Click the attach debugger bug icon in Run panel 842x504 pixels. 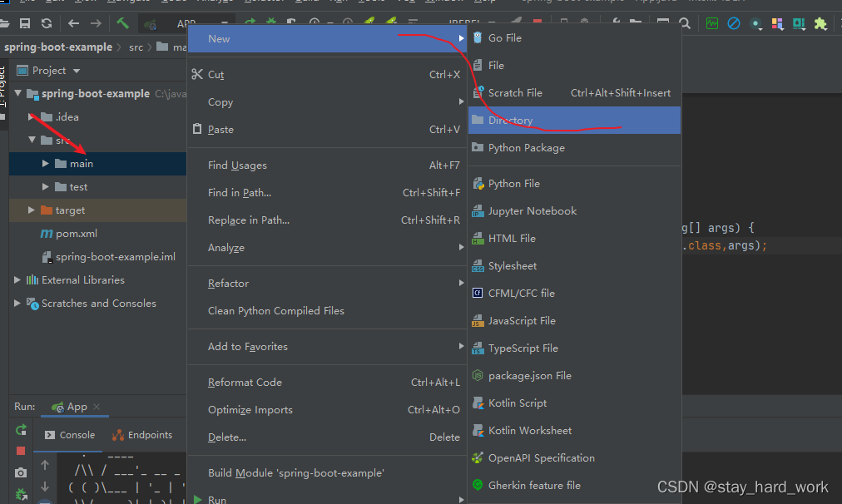point(21,494)
